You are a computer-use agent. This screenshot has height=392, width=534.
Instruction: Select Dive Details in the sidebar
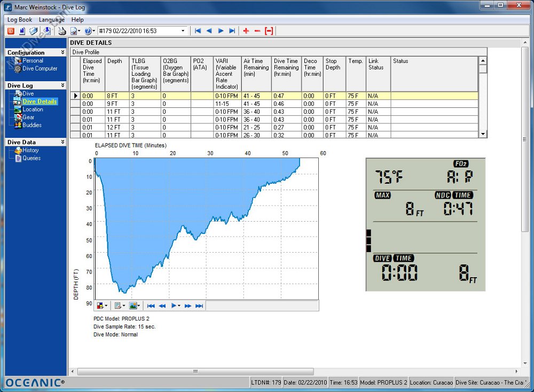[x=40, y=101]
